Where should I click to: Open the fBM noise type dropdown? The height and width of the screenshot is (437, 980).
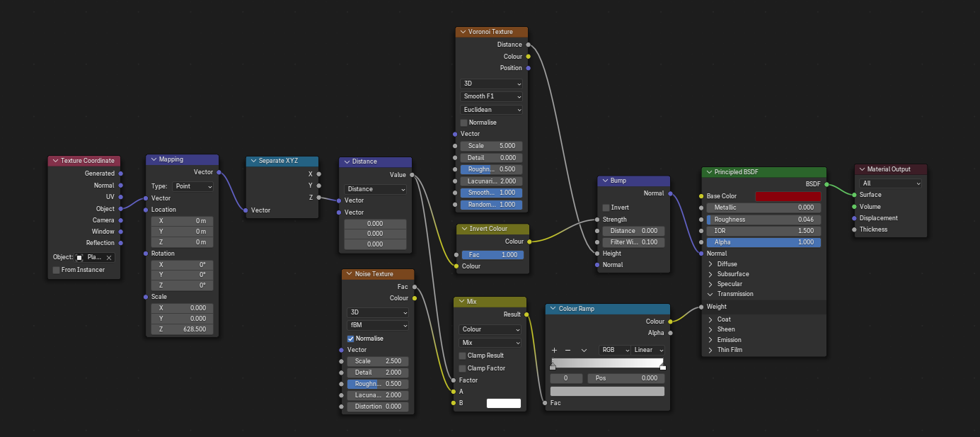click(x=376, y=325)
